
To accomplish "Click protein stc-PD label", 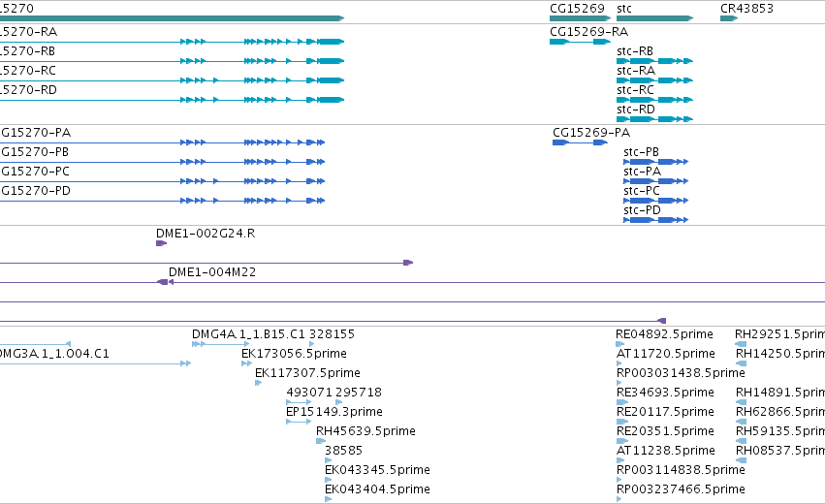I will pos(643,210).
